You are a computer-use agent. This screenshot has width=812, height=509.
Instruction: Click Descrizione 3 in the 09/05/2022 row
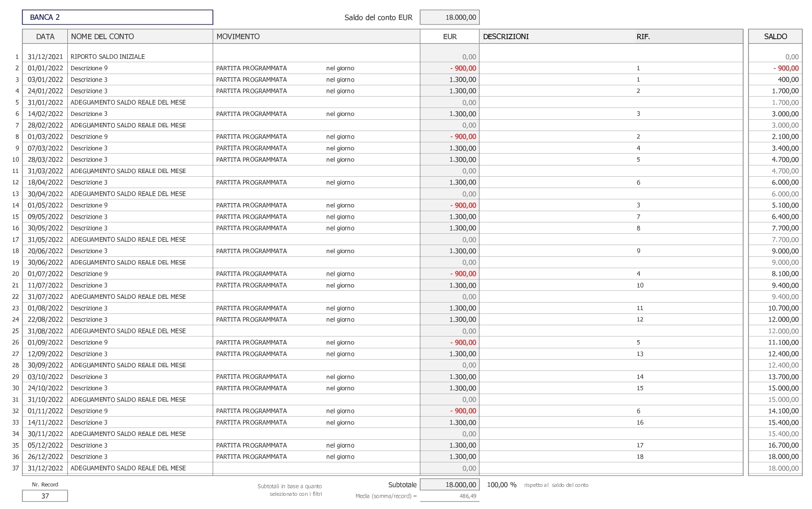tap(89, 217)
